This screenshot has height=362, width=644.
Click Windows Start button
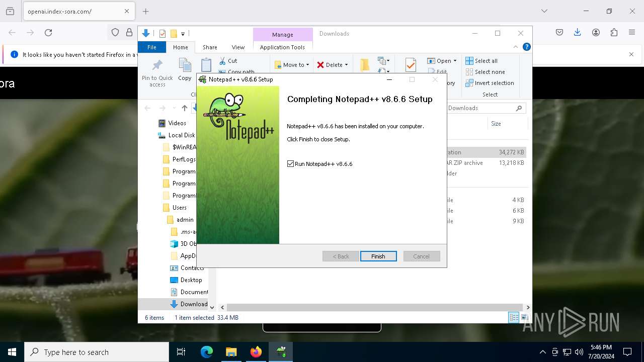tap(12, 352)
